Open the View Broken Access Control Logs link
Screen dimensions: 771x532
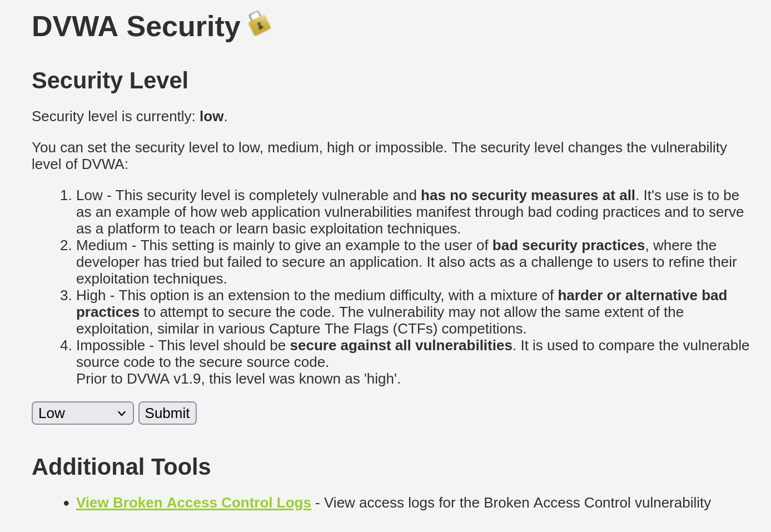click(193, 503)
